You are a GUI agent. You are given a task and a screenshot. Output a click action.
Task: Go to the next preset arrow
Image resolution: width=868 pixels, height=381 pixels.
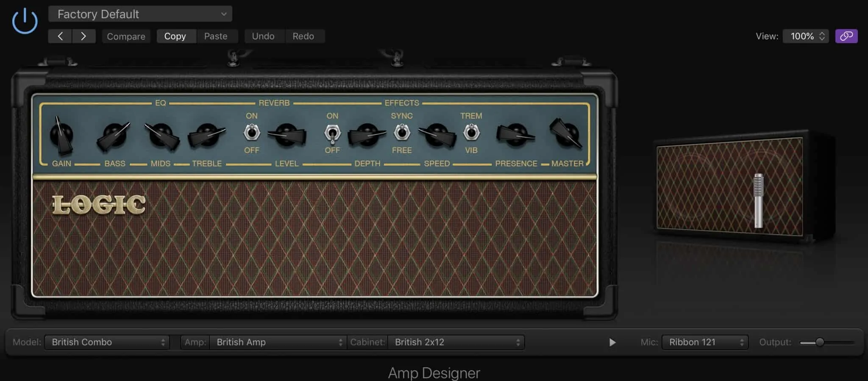point(83,36)
